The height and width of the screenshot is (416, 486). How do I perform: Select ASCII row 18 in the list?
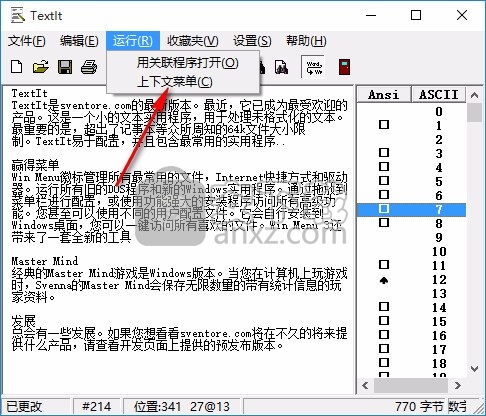click(411, 363)
